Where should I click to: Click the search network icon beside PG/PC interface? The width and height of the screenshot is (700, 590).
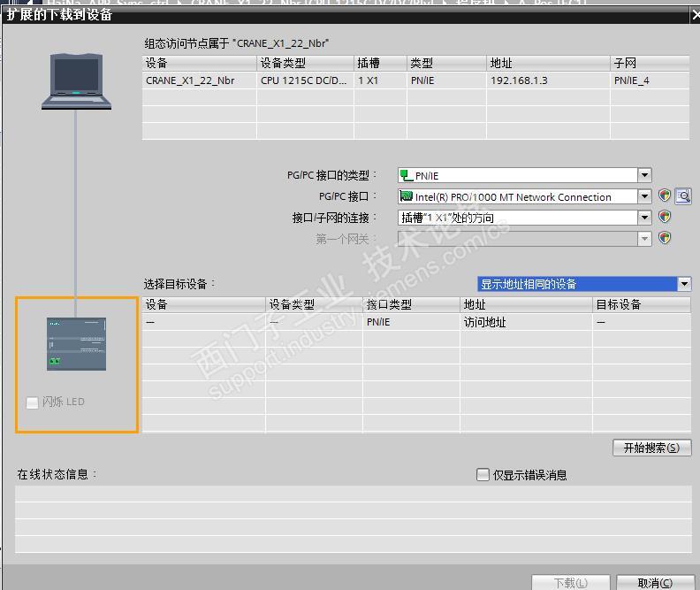pos(683,195)
